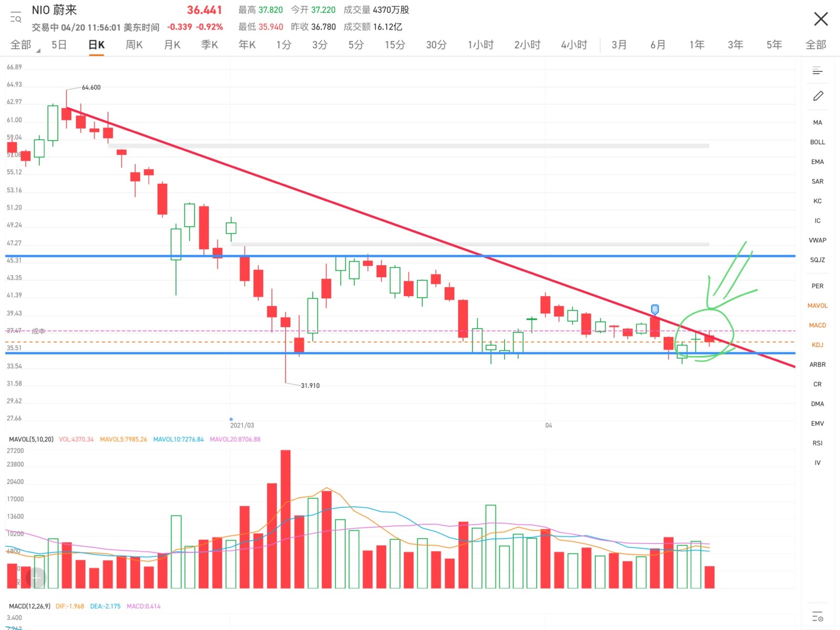Toggle the EMA indicator

click(x=817, y=162)
